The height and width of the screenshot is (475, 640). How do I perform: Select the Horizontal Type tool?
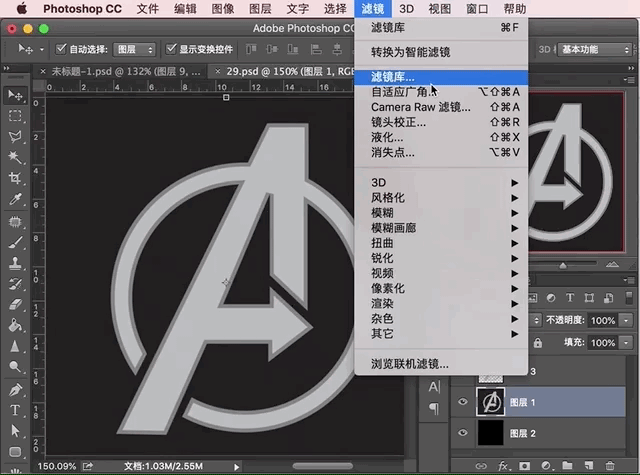(16, 410)
